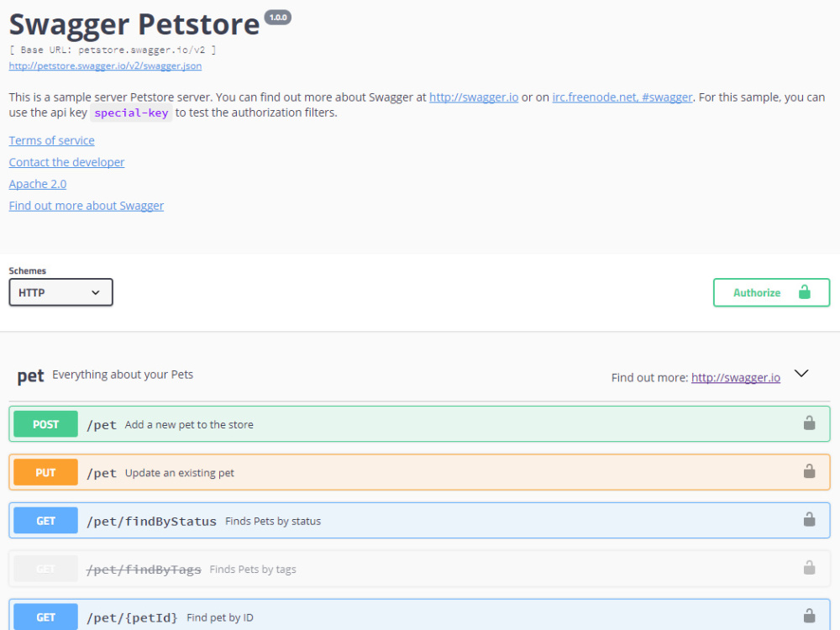Click the Schemes label
This screenshot has width=840, height=630.
(x=28, y=271)
